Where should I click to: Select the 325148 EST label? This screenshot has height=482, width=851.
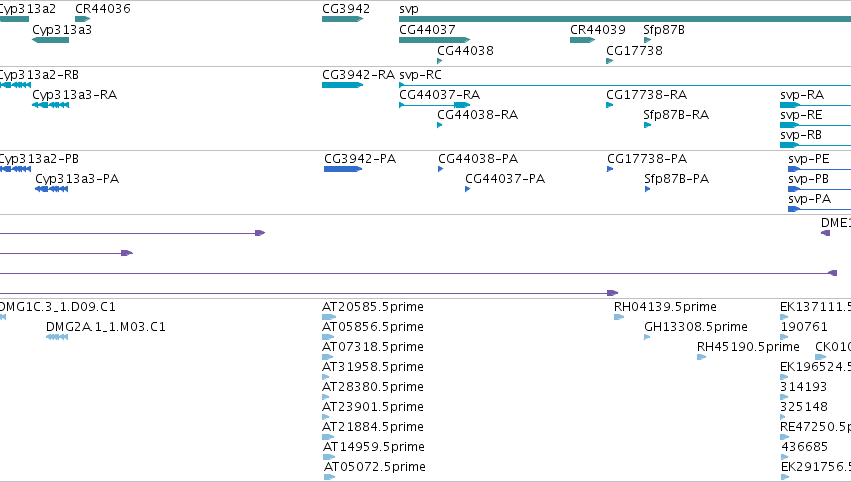[804, 407]
